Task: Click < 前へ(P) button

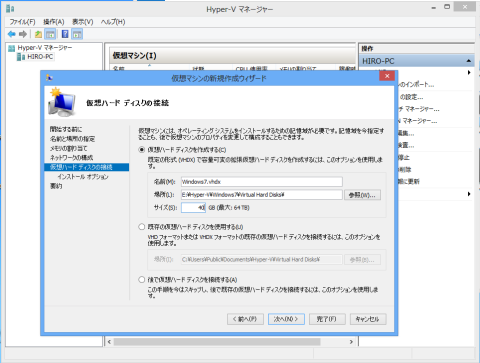Action: tap(245, 319)
